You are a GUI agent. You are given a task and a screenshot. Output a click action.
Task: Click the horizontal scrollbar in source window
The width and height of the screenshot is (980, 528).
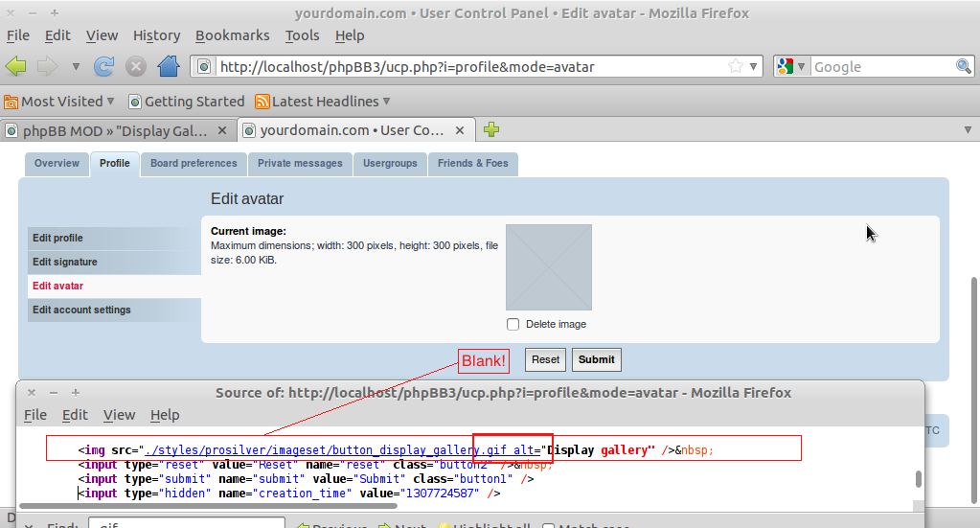pyautogui.click(x=211, y=504)
